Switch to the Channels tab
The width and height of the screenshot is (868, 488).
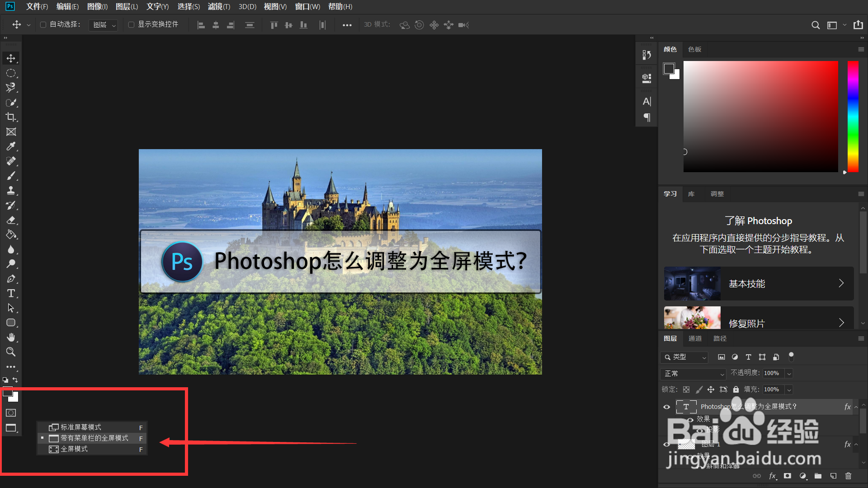pyautogui.click(x=695, y=338)
